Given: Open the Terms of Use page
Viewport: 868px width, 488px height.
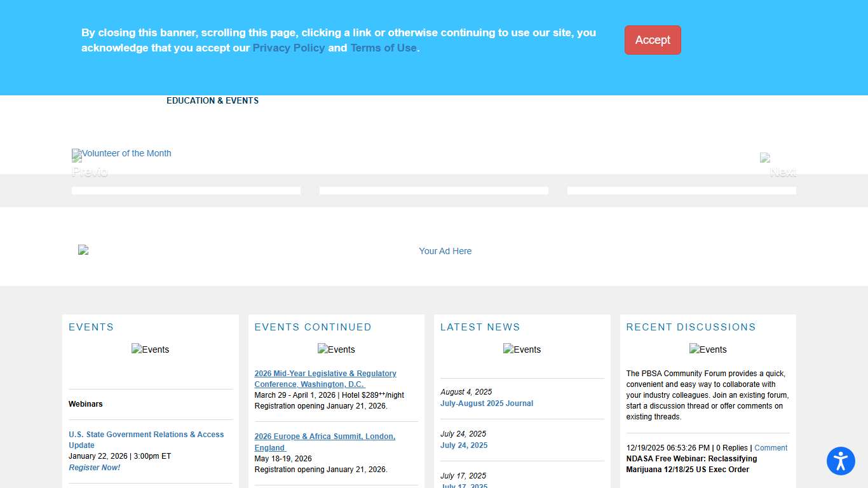Looking at the screenshot, I should click(x=383, y=48).
